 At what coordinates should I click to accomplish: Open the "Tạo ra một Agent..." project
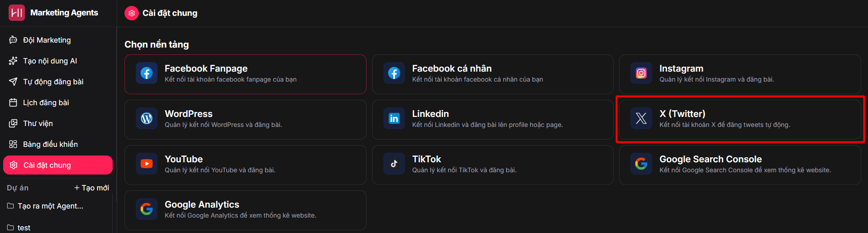[50, 206]
